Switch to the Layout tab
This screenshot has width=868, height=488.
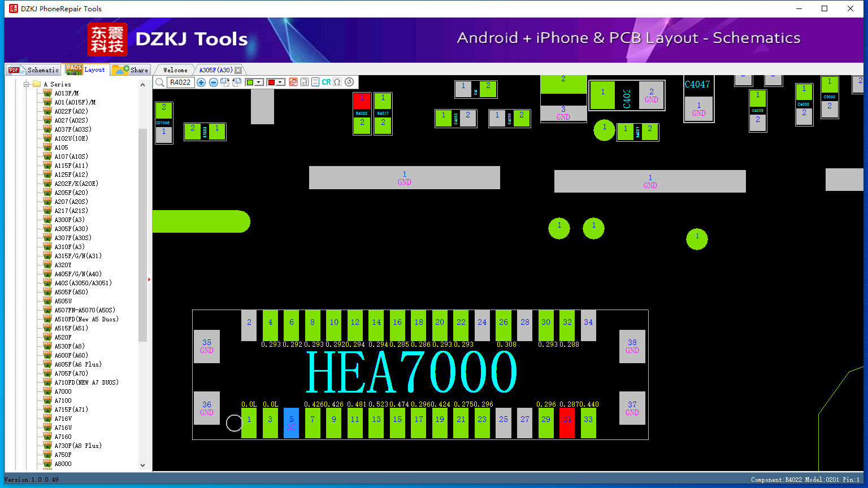pos(86,69)
